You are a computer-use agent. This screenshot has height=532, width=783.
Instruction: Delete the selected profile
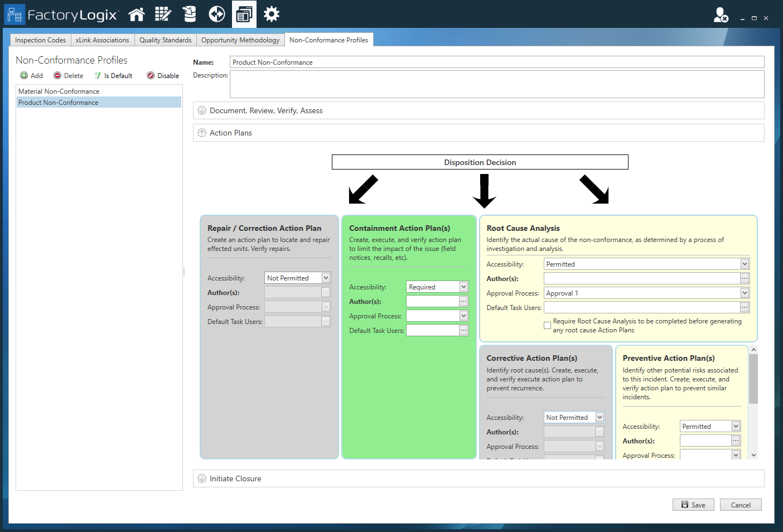point(68,75)
